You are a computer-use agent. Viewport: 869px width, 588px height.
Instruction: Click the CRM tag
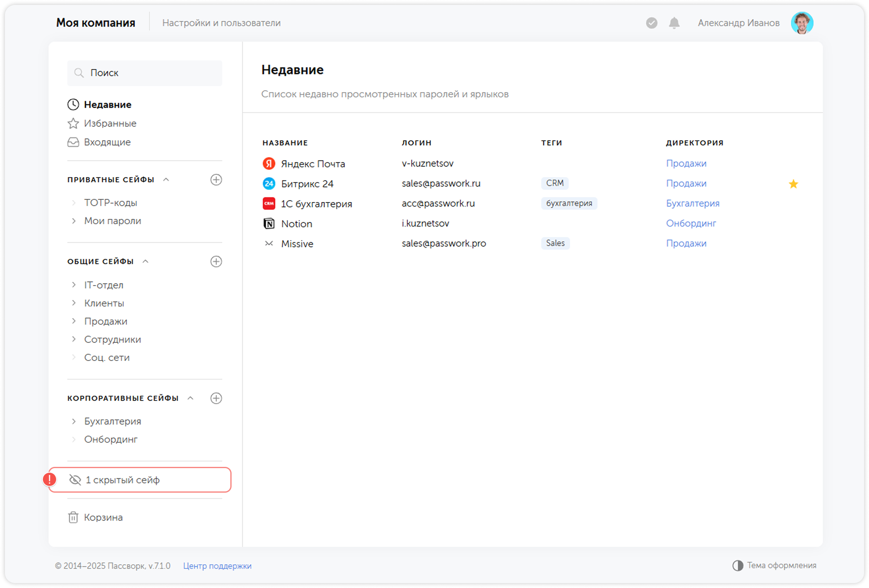click(555, 183)
